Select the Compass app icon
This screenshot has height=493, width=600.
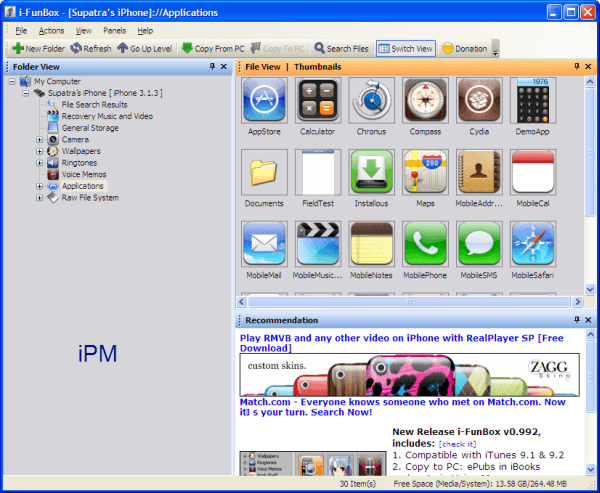425,100
